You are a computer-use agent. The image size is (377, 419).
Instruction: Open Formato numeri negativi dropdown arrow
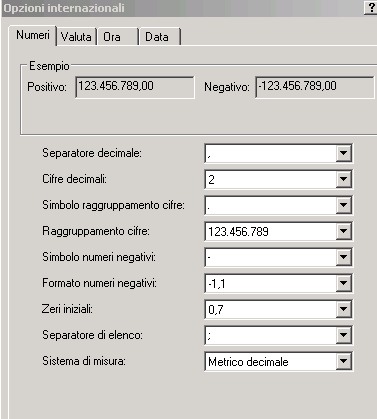point(343,284)
